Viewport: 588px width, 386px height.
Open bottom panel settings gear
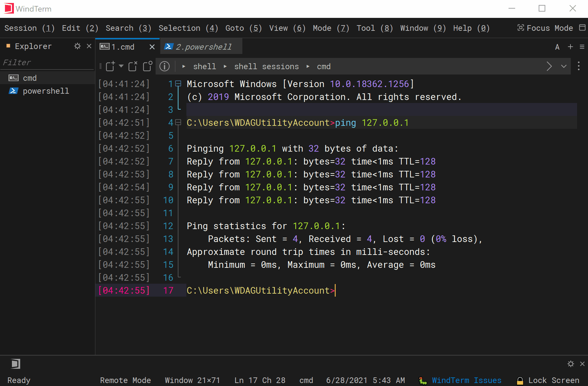pyautogui.click(x=571, y=364)
